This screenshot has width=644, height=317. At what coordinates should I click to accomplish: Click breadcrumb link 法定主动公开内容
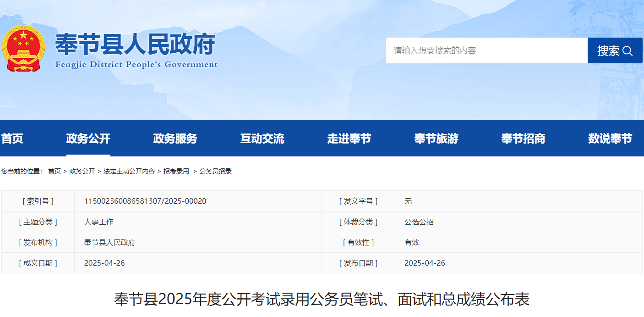pyautogui.click(x=129, y=171)
